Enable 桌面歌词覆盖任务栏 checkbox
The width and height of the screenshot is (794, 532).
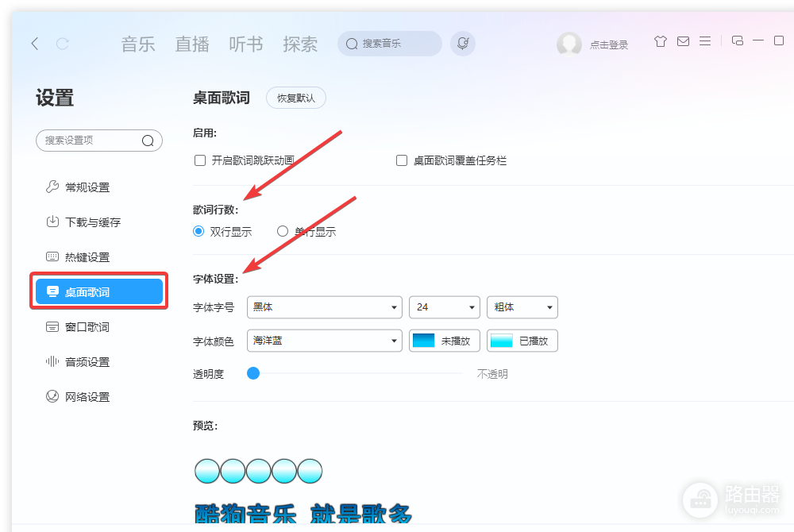(x=402, y=160)
